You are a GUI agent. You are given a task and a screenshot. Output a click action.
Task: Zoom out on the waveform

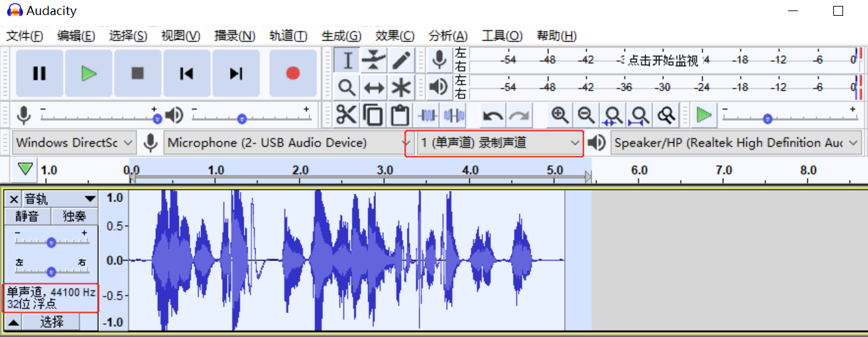(x=586, y=115)
